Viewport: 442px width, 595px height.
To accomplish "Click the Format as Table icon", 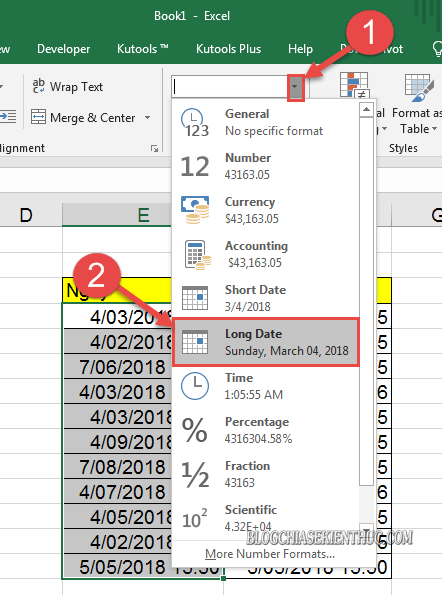I will coord(419,88).
